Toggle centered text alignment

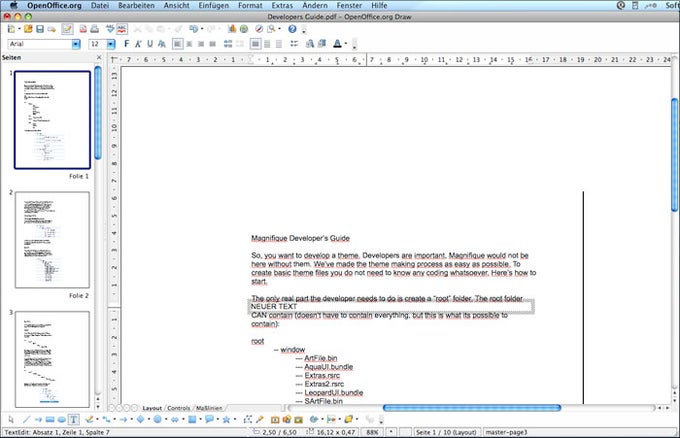coord(189,44)
